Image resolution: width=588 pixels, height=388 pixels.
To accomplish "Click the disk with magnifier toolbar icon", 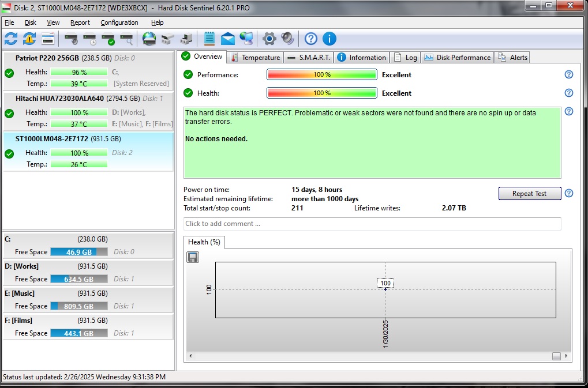I will (126, 39).
